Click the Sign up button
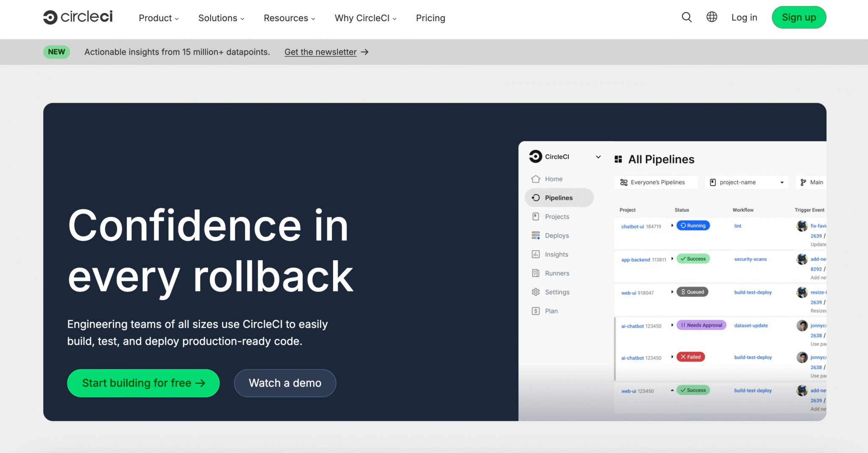This screenshot has width=868, height=453. [799, 17]
